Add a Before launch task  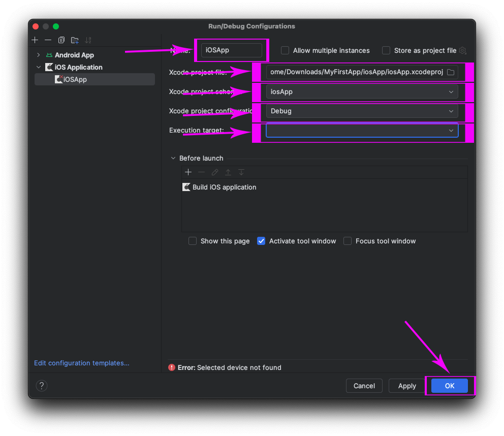(x=188, y=172)
